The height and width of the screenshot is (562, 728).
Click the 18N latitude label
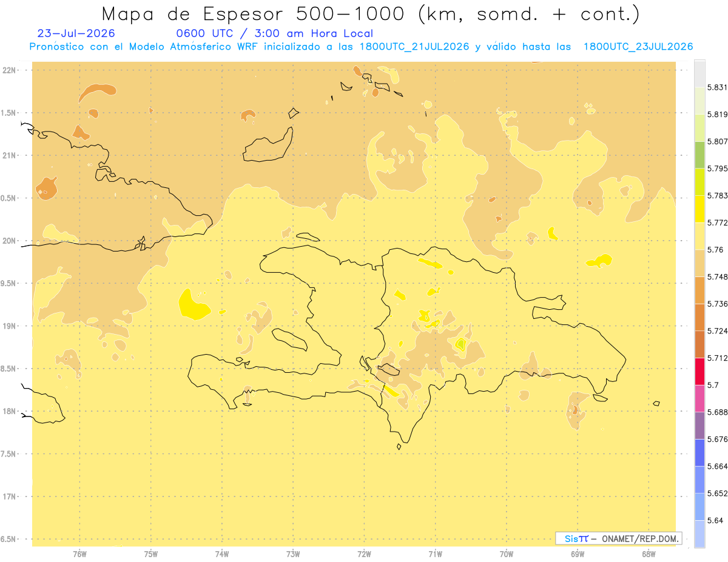coord(10,411)
